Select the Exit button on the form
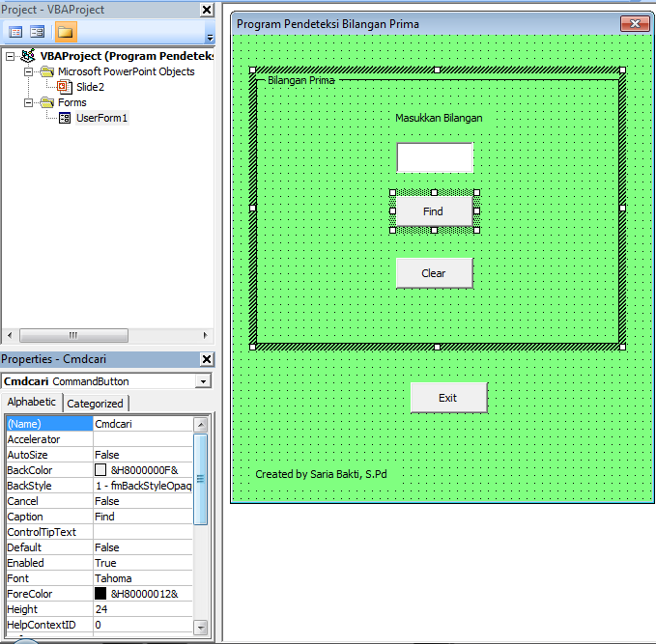 coord(449,398)
